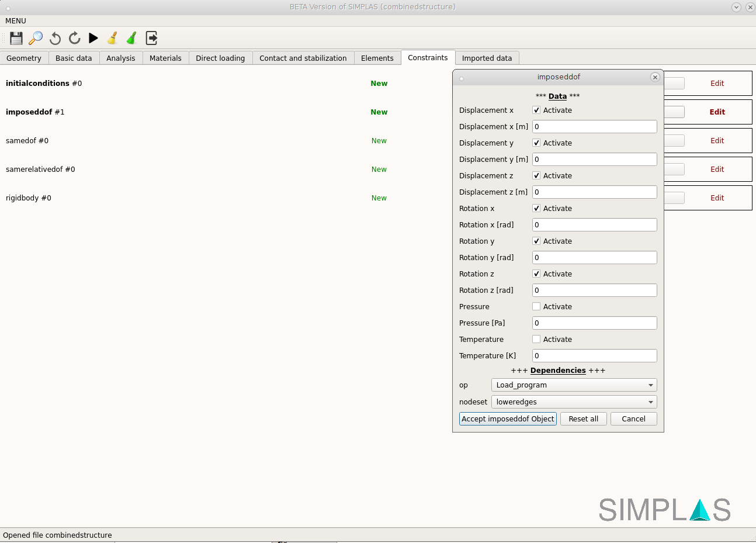Enable the Pressure Activate checkbox
This screenshot has width=756, height=543.
[536, 307]
